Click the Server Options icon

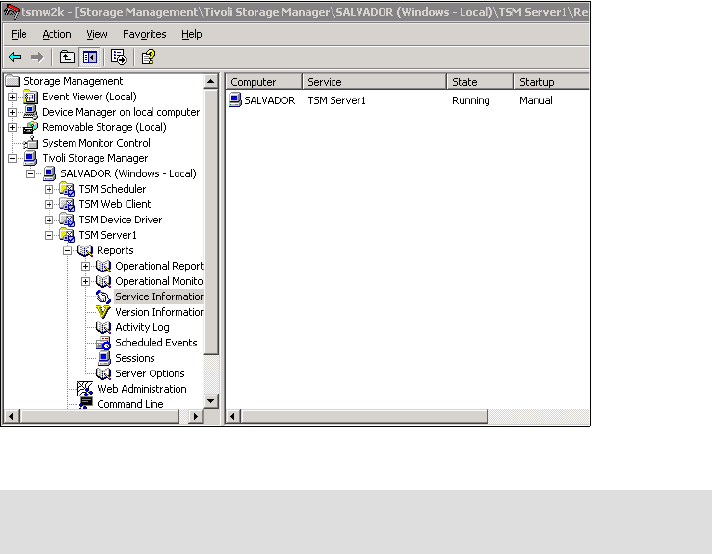click(104, 374)
